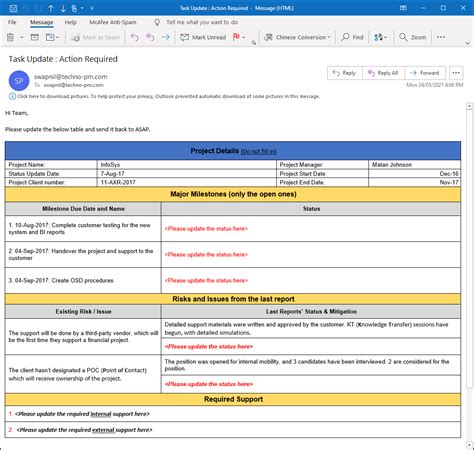Click the vertical scrollbar thumb of the message
This screenshot has width=474, height=450.
469,248
